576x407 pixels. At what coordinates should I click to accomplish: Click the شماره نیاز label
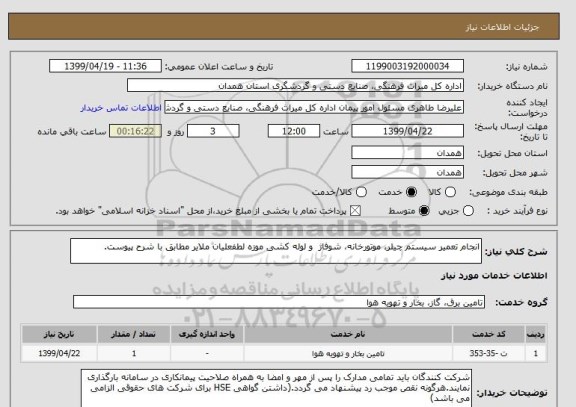pyautogui.click(x=527, y=67)
